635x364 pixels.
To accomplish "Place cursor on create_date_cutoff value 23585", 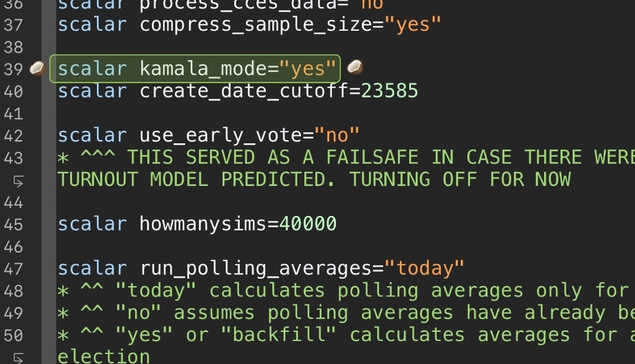I will coord(389,91).
